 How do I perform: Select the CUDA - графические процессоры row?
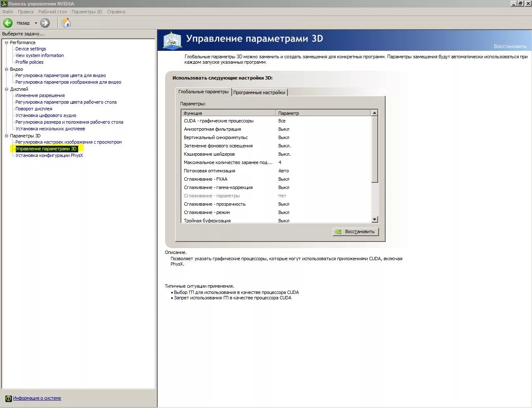(x=276, y=121)
